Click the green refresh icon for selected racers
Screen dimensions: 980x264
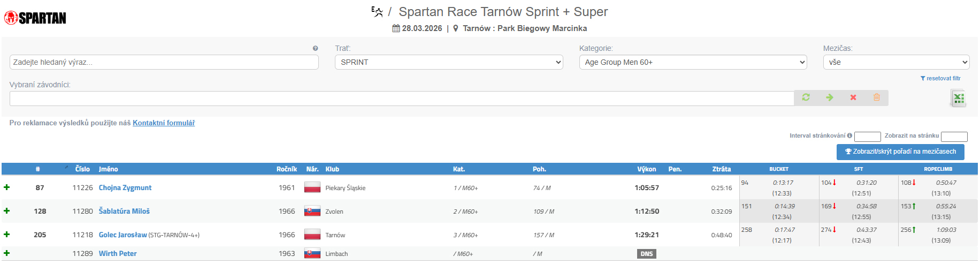tap(806, 97)
